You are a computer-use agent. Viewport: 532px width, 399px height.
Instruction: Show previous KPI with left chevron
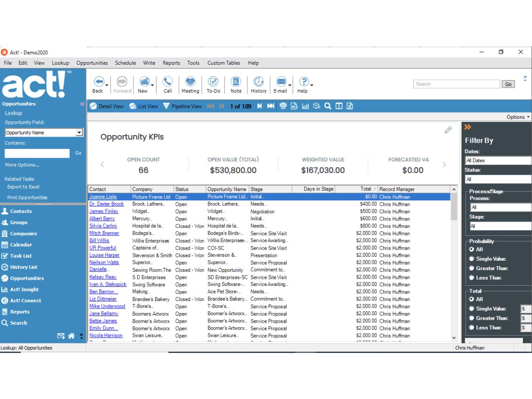coord(102,164)
